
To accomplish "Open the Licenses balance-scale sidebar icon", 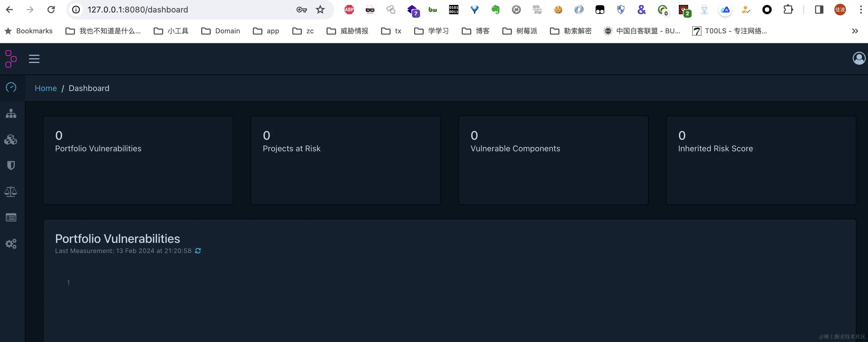I will click(x=11, y=192).
